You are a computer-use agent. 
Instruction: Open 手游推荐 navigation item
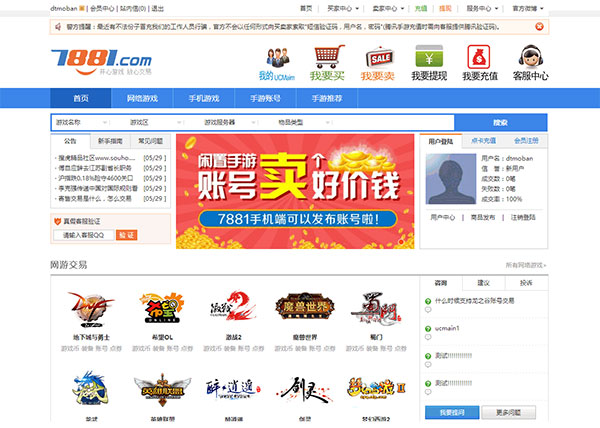[x=327, y=98]
